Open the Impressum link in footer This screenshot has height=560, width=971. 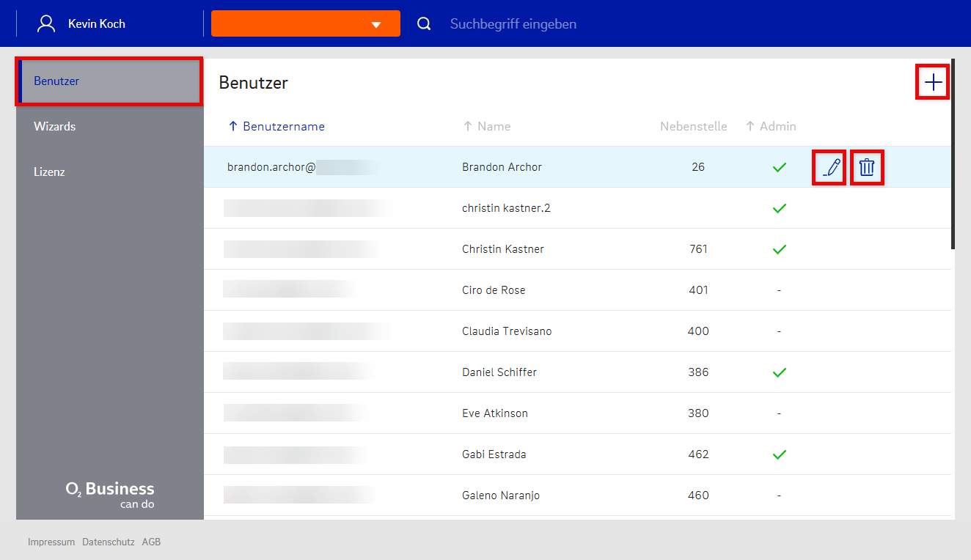[51, 542]
